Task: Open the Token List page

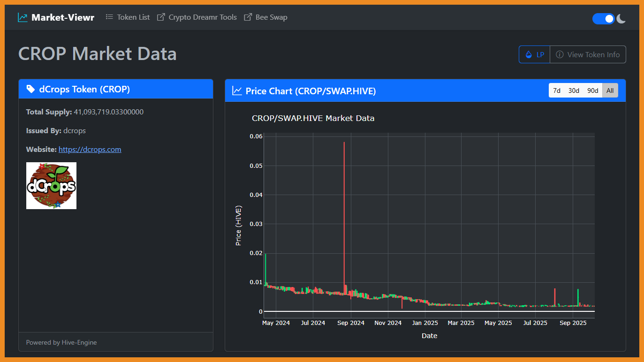Action: [133, 17]
